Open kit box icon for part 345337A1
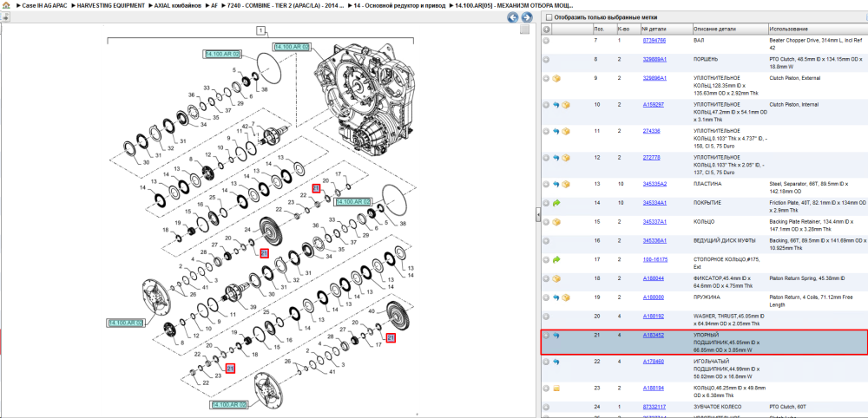 [556, 222]
